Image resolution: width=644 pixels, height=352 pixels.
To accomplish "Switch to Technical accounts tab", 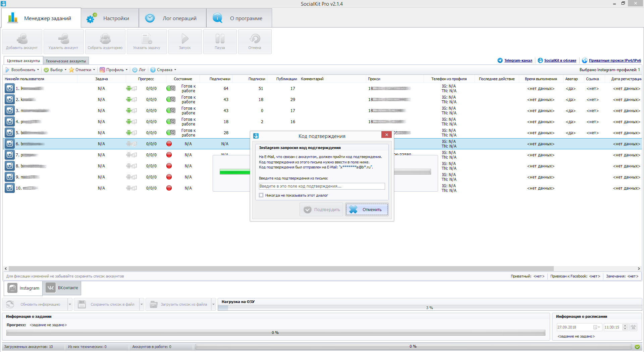I will pos(66,61).
